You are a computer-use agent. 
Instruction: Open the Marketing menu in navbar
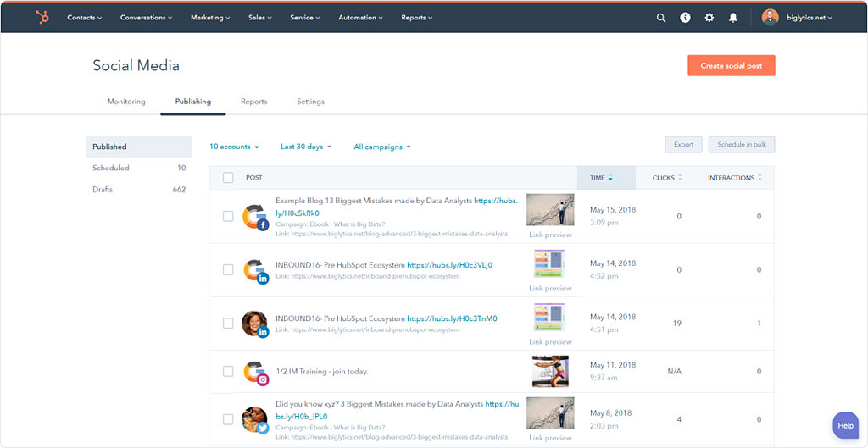coord(210,17)
